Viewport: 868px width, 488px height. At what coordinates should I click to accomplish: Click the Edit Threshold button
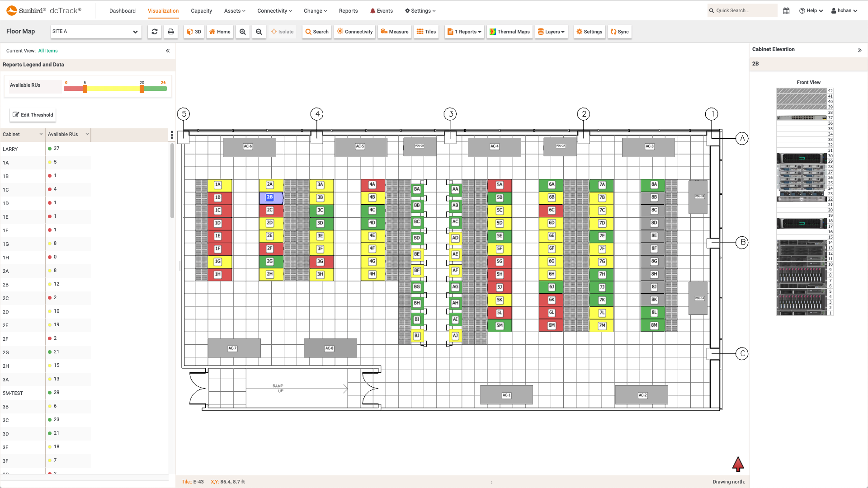[33, 114]
